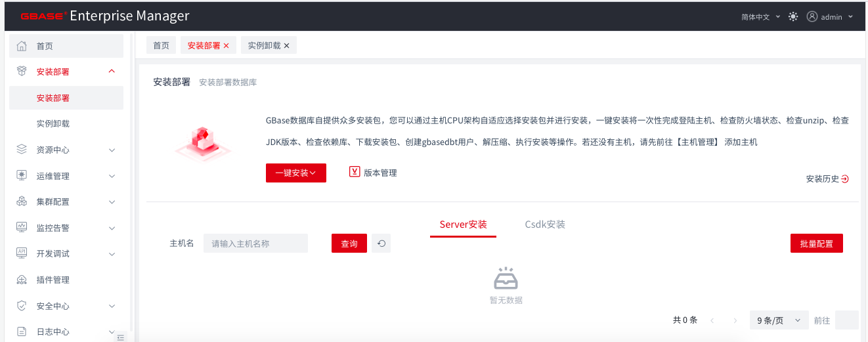868x342 pixels.
Task: Switch to the Server安装 tab
Action: 464,224
